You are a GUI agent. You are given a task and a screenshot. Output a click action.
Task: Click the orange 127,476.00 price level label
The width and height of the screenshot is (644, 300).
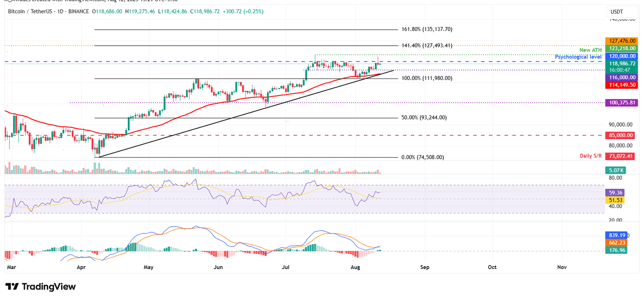[x=621, y=41]
